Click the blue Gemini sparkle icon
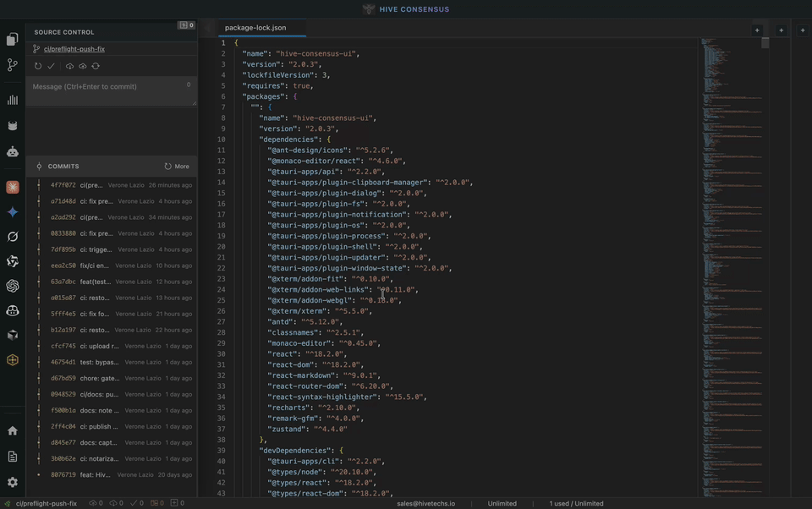The height and width of the screenshot is (509, 812). [13, 212]
